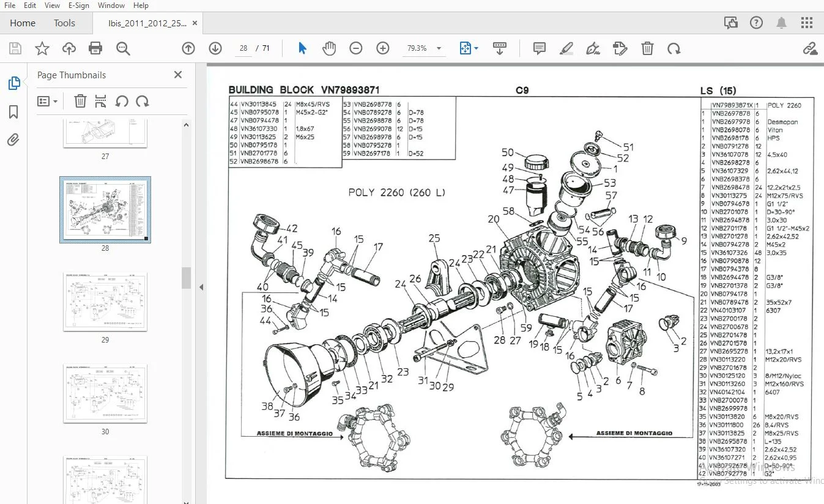Click the "LS (15)" text in the page header
This screenshot has width=824, height=504.
pyautogui.click(x=718, y=91)
